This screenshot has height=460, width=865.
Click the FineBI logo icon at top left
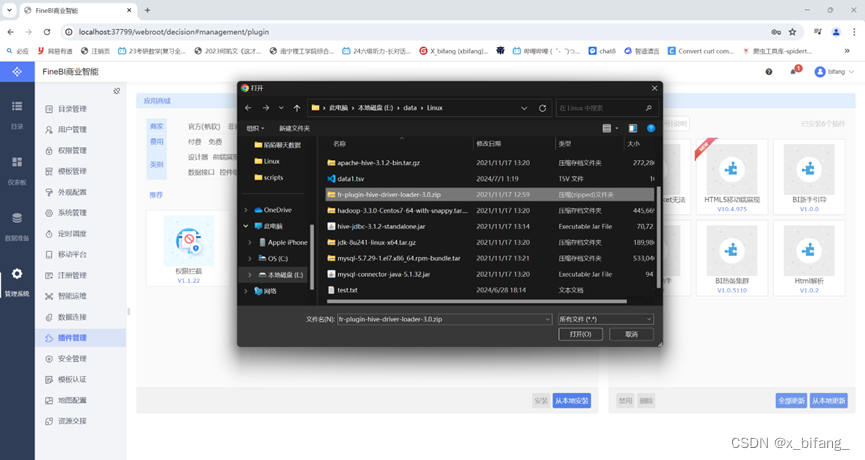tap(17, 72)
